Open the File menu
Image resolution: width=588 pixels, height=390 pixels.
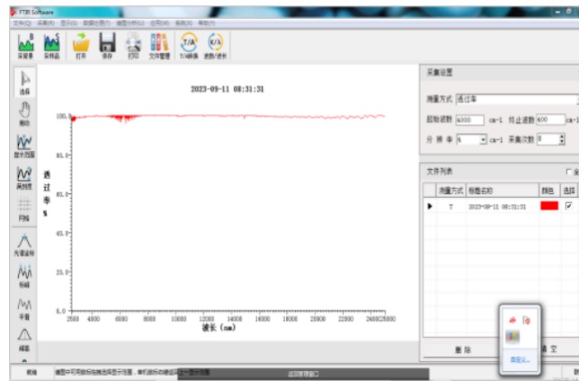(20, 22)
